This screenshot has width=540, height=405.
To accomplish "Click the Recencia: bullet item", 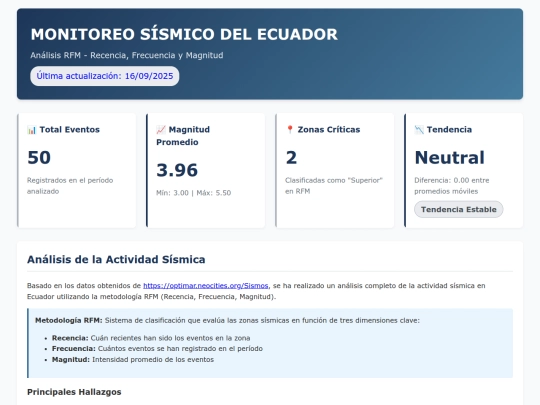I will click(x=151, y=338).
